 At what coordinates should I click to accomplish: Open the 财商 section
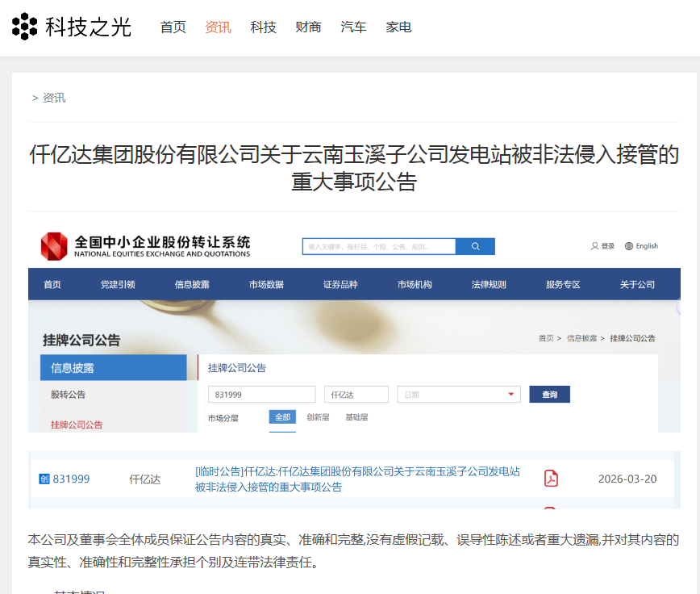click(308, 27)
